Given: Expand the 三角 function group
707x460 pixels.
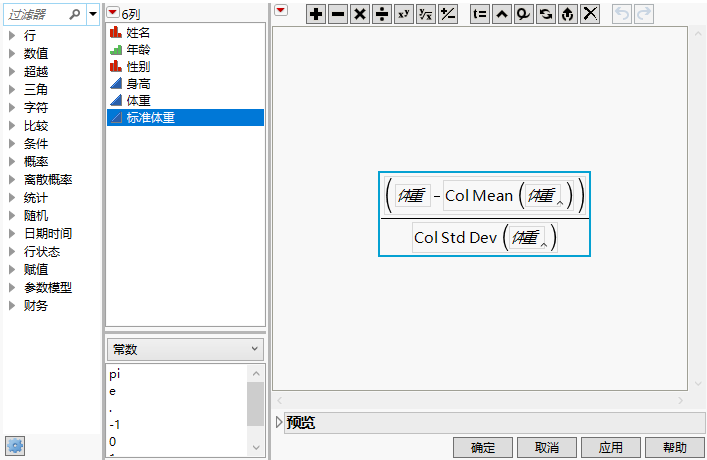Looking at the screenshot, I should [12, 89].
